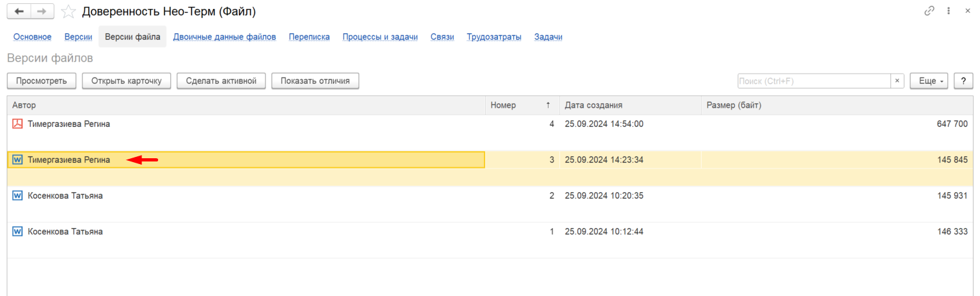Open the Основное section

pyautogui.click(x=33, y=37)
